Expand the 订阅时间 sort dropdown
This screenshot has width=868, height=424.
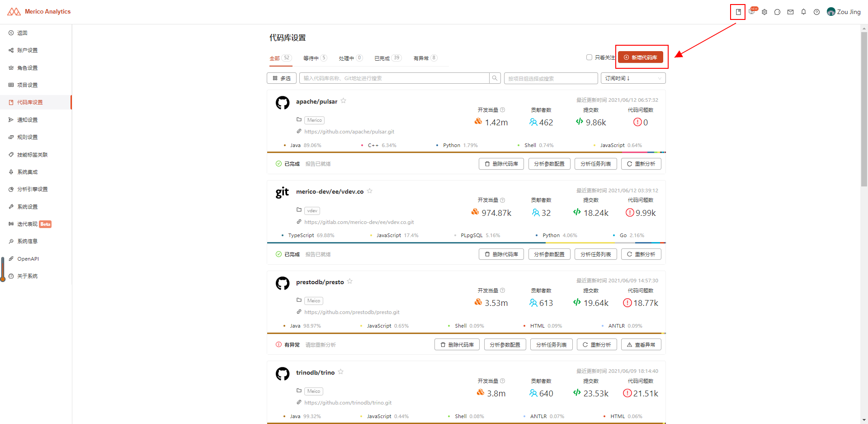pyautogui.click(x=633, y=78)
